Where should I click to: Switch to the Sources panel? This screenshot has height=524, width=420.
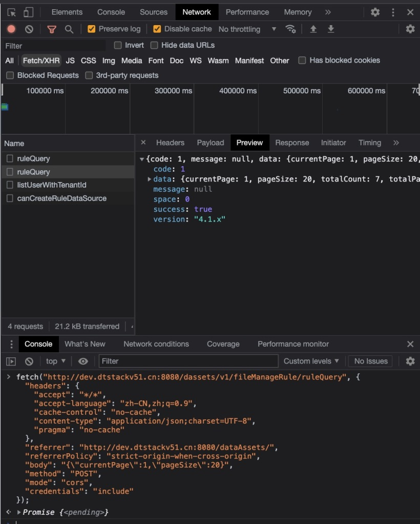(x=154, y=12)
